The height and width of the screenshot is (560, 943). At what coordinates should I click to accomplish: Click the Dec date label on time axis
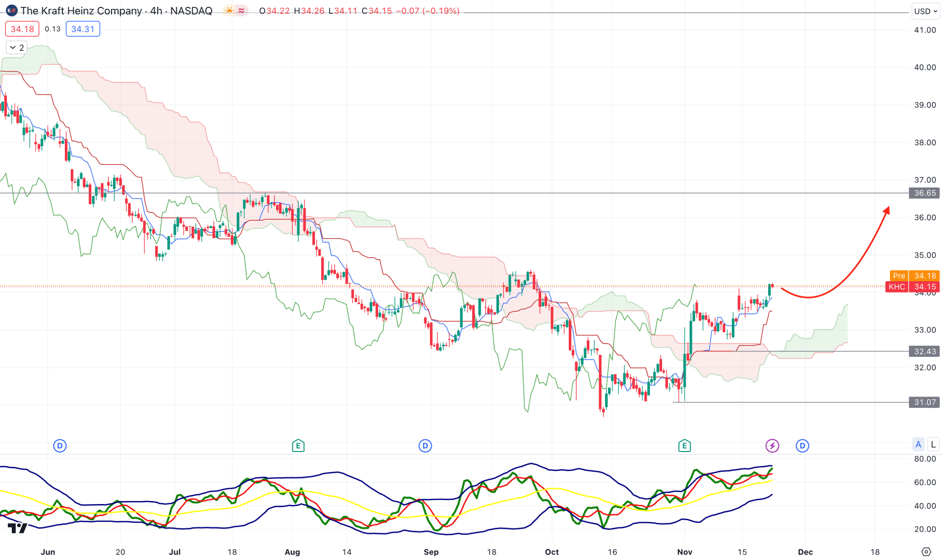tap(805, 552)
